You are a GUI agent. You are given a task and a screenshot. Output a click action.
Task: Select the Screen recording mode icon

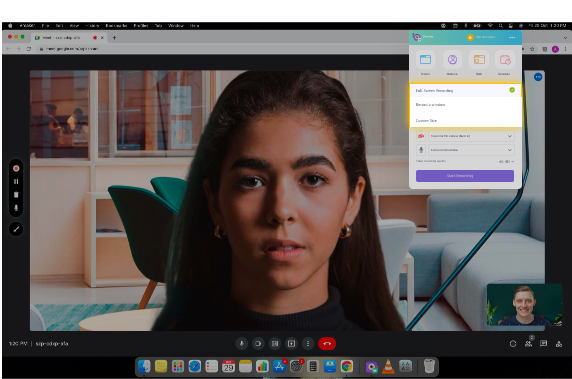click(x=425, y=59)
